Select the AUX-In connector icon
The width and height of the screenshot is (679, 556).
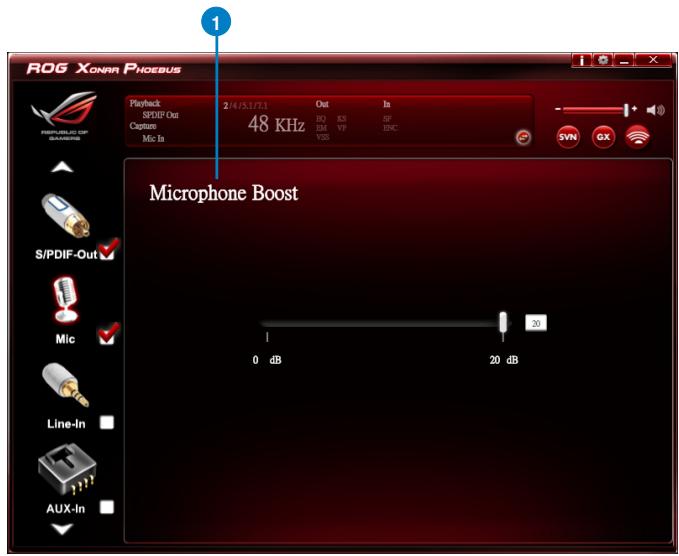pyautogui.click(x=67, y=469)
